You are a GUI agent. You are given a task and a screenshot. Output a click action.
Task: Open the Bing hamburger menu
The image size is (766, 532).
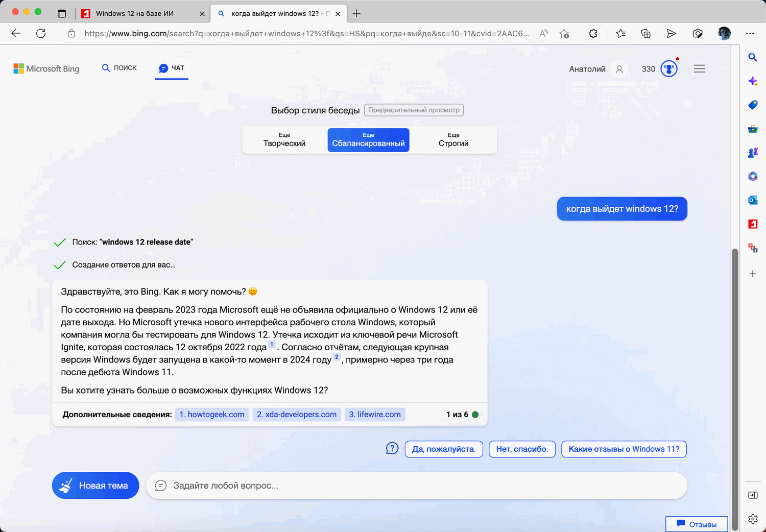point(700,68)
